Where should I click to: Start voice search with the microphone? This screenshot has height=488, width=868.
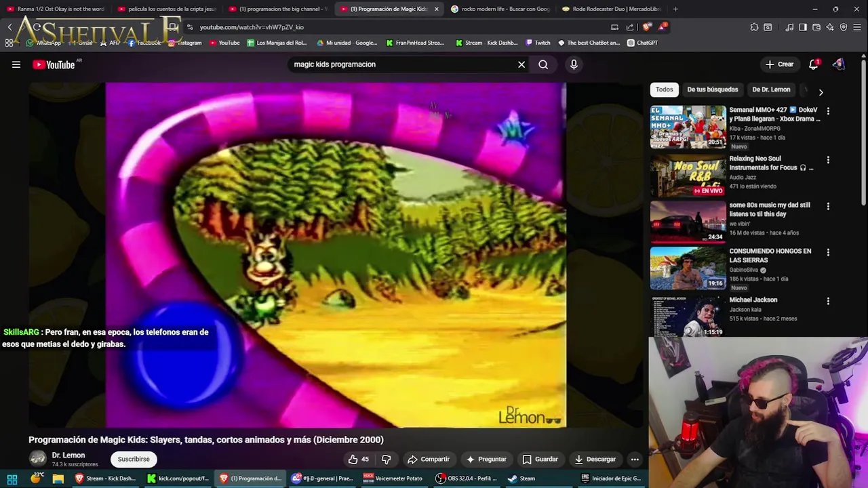point(574,64)
